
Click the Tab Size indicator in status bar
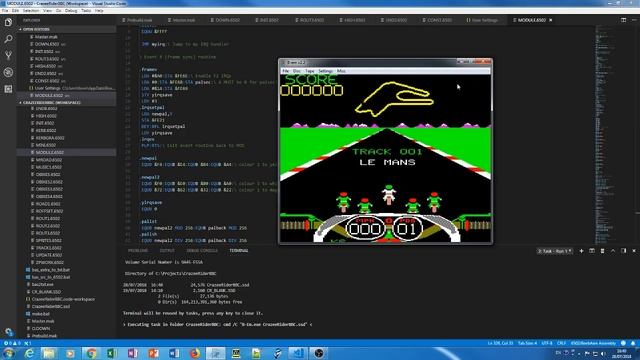(527, 343)
